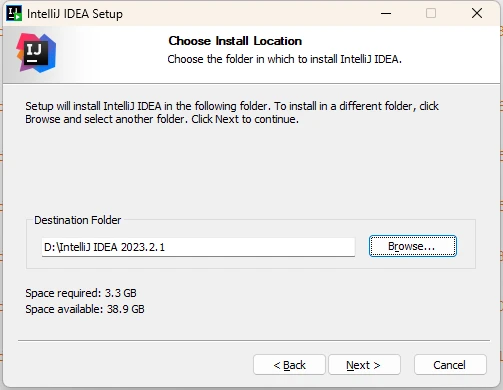Open the Browse... folder chooser
503x390 pixels.
[413, 246]
